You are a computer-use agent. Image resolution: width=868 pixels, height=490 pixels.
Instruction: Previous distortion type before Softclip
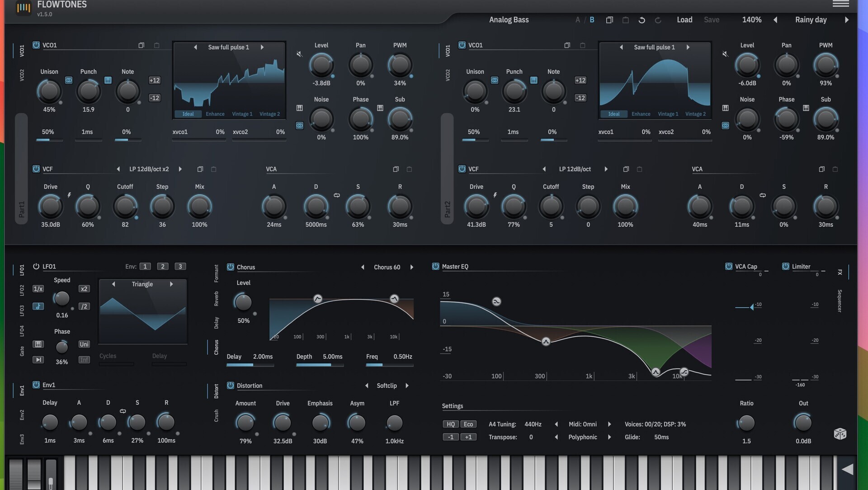click(x=367, y=386)
